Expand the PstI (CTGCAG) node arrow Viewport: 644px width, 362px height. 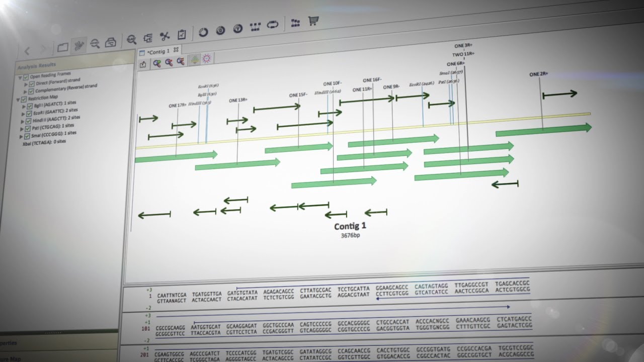click(23, 130)
